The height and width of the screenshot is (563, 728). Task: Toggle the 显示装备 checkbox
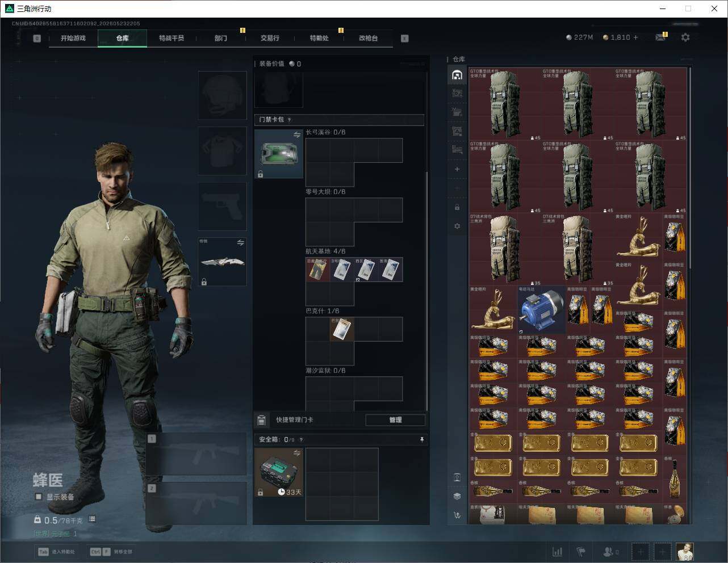(39, 497)
